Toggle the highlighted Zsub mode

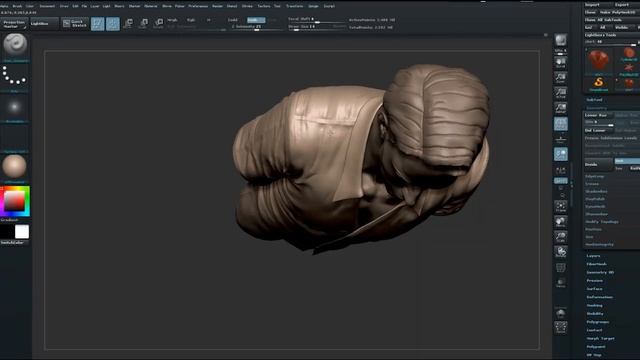(256, 20)
